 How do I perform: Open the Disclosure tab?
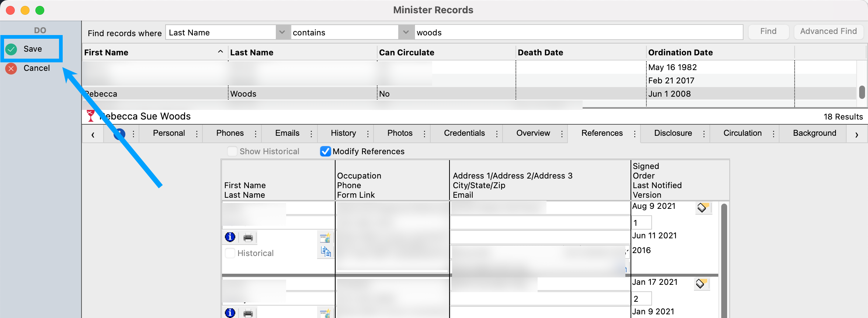[x=673, y=133]
